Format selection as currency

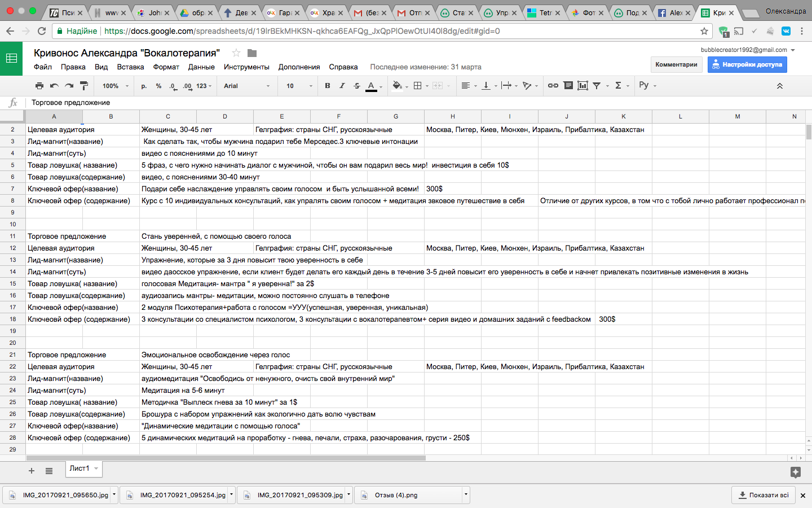pos(144,86)
